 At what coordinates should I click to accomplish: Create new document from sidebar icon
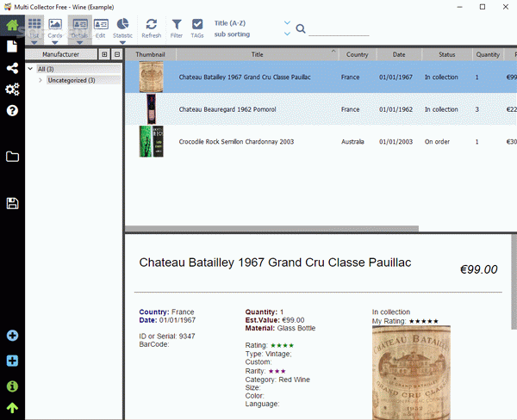tap(12, 46)
